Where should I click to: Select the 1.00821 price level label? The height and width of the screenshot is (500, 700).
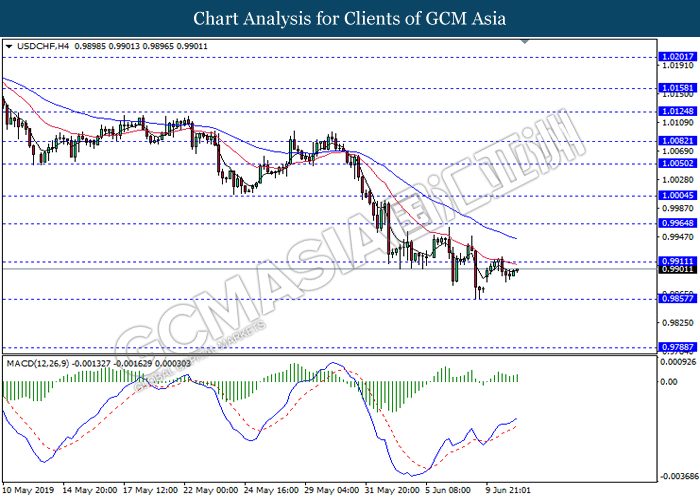tap(677, 141)
